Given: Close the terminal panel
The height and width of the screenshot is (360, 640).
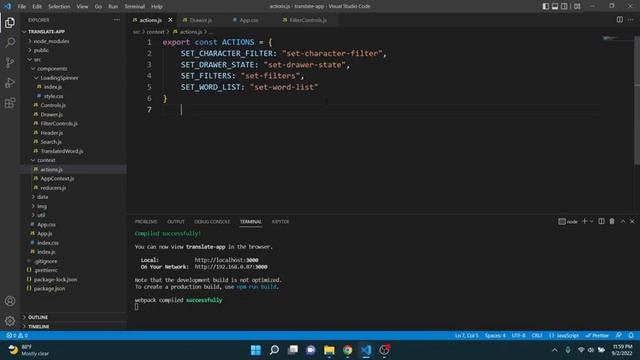Looking at the screenshot, I should [x=632, y=221].
